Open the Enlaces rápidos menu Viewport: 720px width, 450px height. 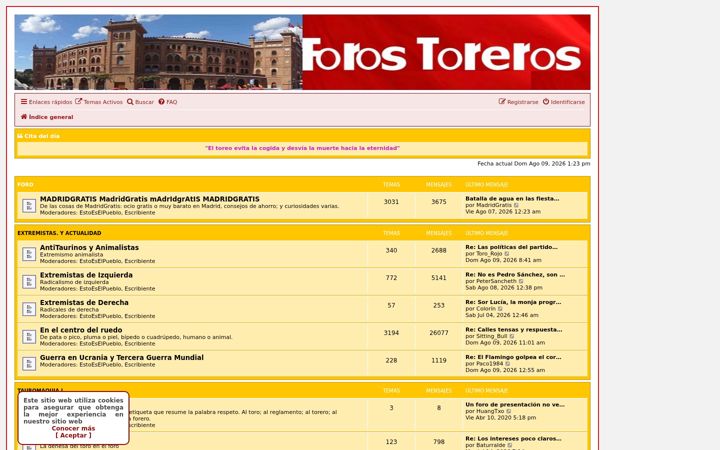(x=46, y=102)
